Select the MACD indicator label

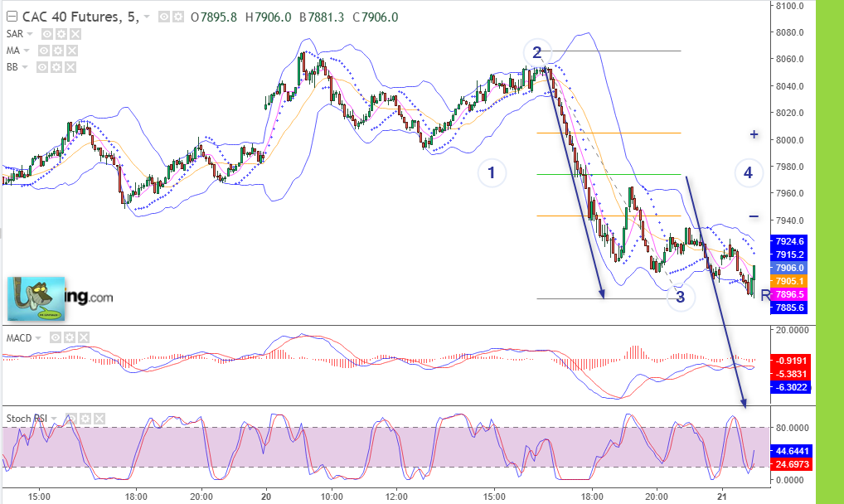click(19, 338)
